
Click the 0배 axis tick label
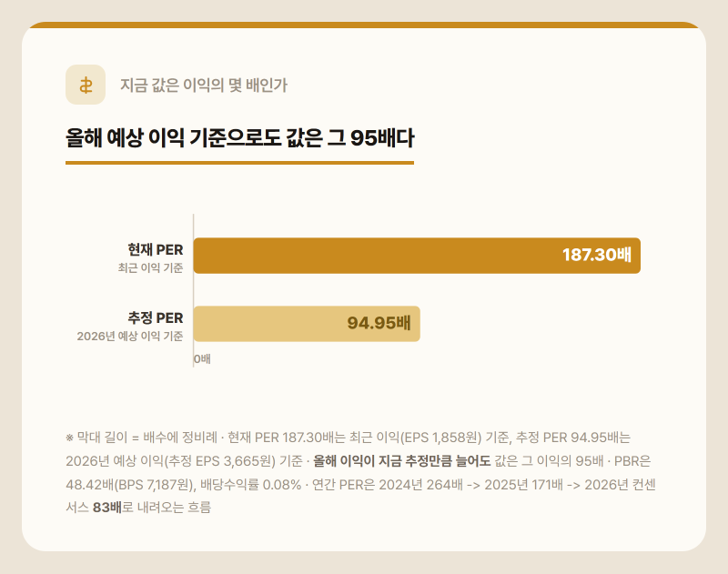tap(202, 358)
